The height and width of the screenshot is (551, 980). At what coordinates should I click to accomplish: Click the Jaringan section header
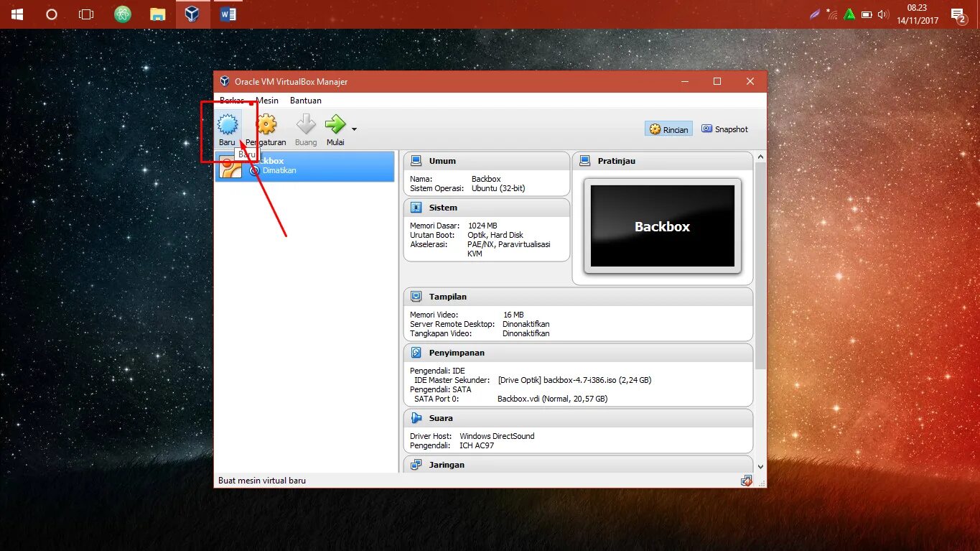578,465
